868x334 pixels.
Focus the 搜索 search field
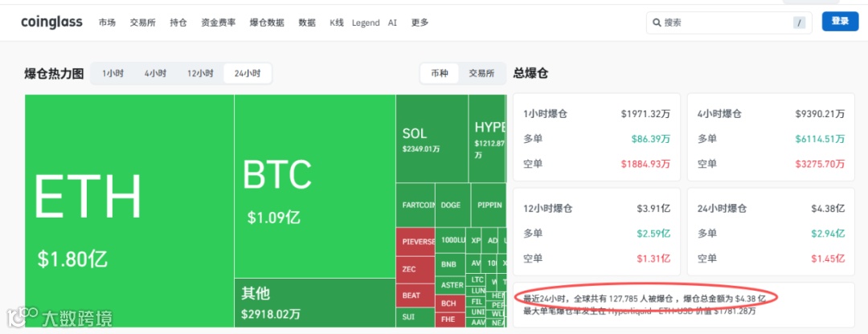coord(729,22)
